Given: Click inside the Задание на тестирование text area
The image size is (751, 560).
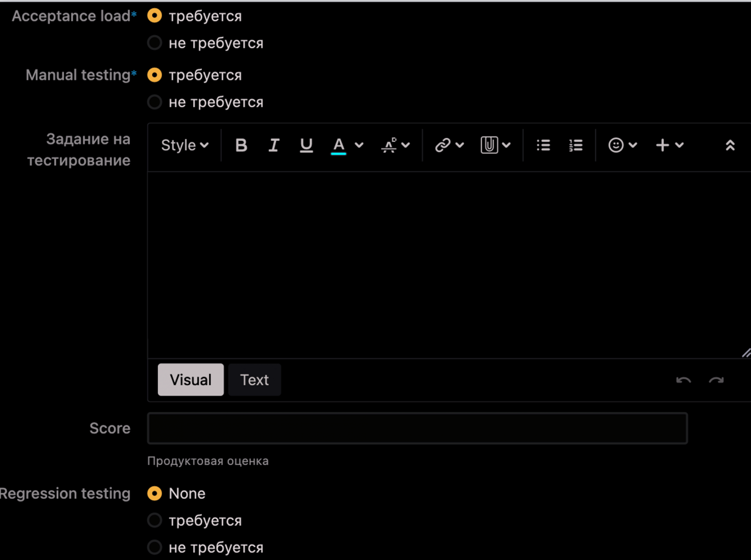Looking at the screenshot, I should tap(449, 265).
